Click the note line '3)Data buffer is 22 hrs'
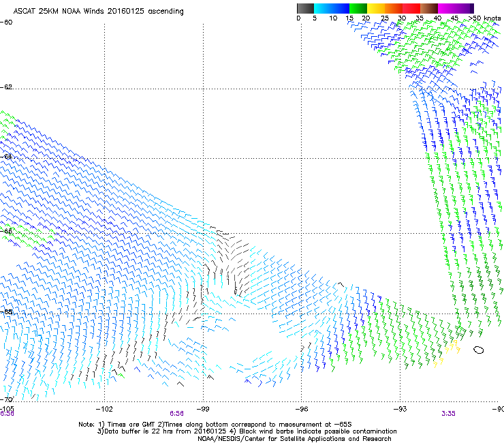The width and height of the screenshot is (504, 443). click(247, 431)
